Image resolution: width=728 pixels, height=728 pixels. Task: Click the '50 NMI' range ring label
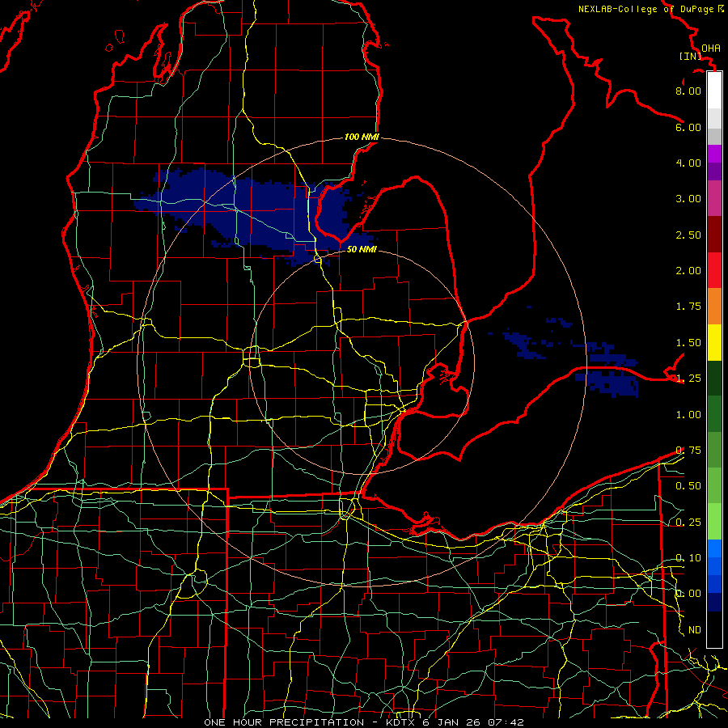[362, 249]
